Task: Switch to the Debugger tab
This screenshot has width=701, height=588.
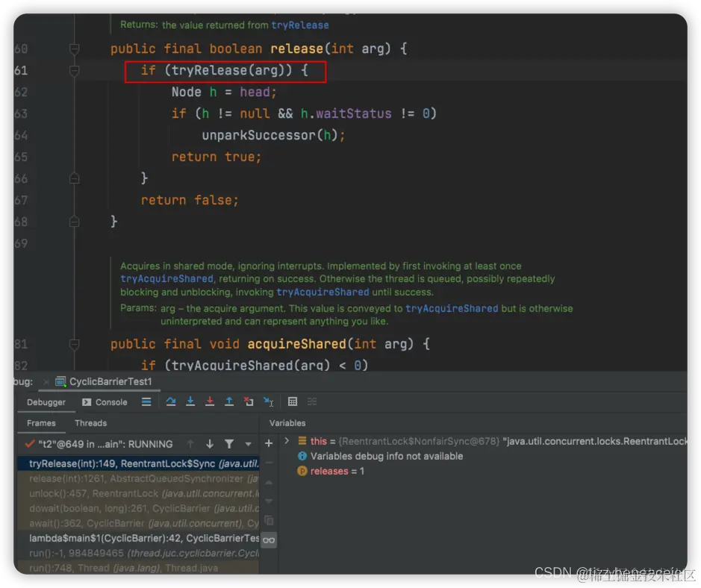Action: pyautogui.click(x=46, y=402)
